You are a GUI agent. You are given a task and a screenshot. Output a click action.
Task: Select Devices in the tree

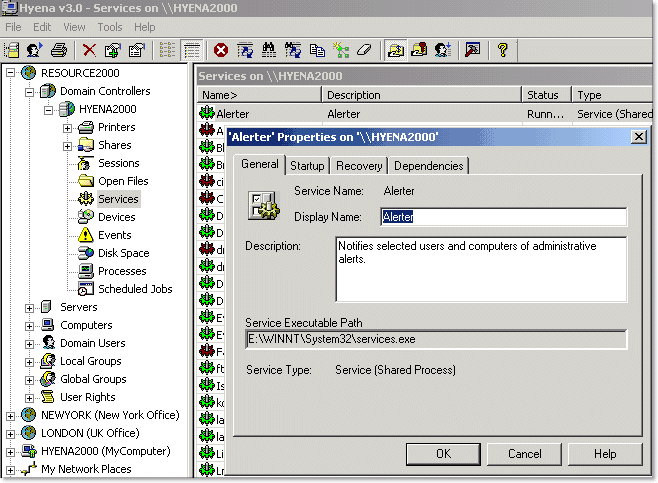(x=116, y=217)
